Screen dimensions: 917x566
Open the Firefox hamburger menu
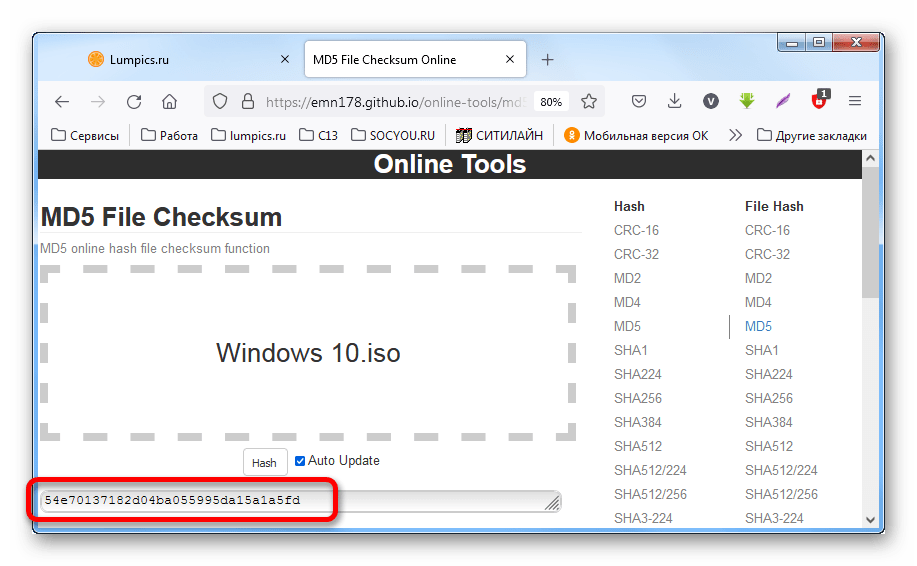pos(855,101)
